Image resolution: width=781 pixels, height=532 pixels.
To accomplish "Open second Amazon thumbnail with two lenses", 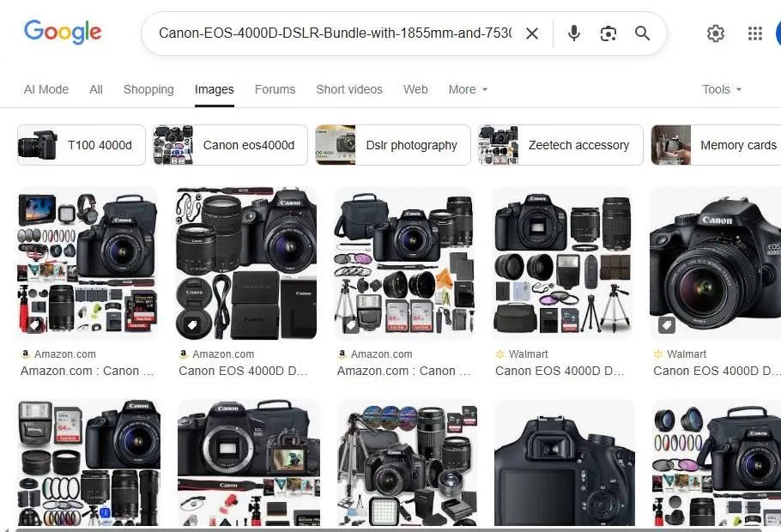I will click(246, 263).
